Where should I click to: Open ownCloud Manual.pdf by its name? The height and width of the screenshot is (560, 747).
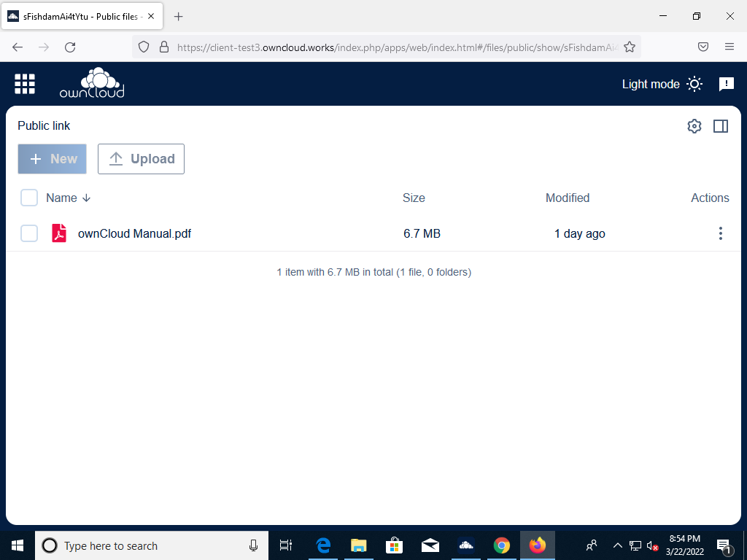135,233
